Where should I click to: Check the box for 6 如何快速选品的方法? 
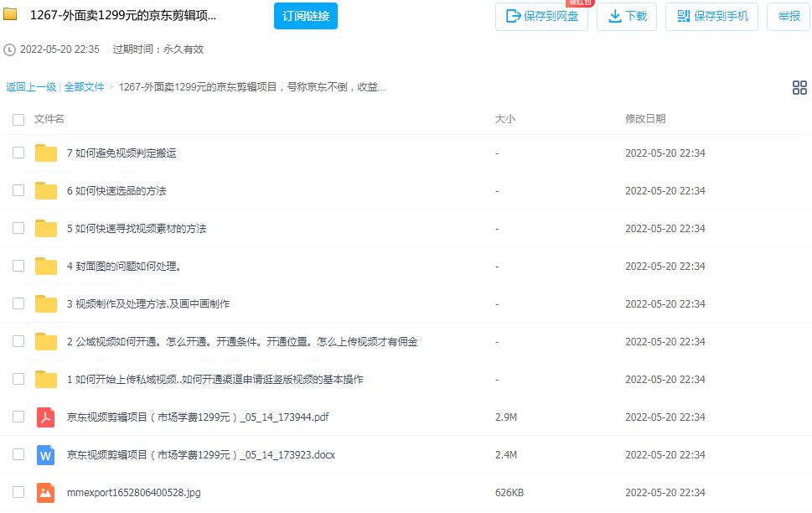click(18, 190)
